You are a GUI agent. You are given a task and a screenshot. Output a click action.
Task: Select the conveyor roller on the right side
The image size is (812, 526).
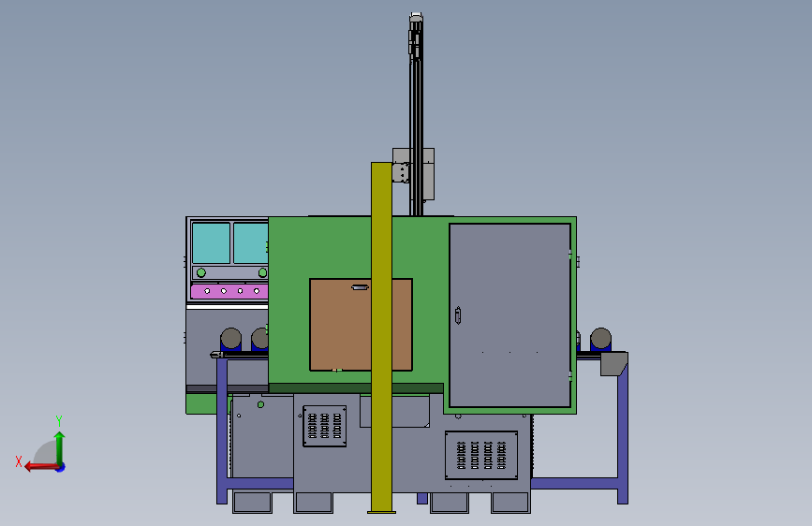click(600, 339)
